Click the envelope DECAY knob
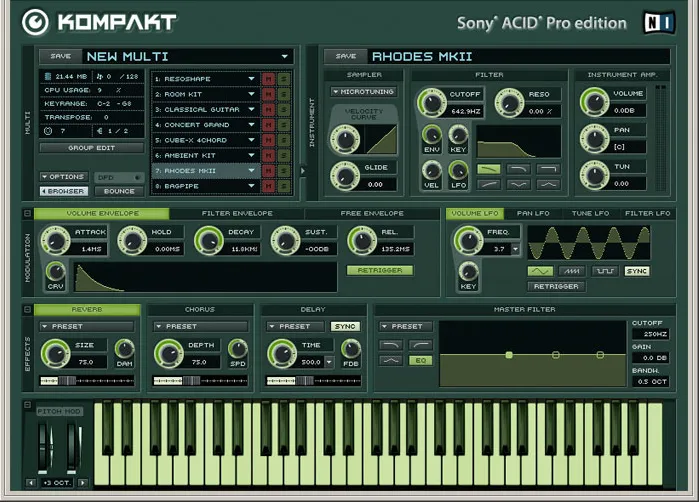 (209, 240)
